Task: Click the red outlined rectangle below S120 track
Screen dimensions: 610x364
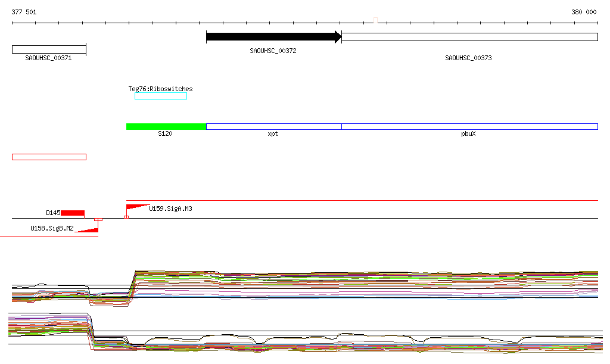Action: point(49,157)
